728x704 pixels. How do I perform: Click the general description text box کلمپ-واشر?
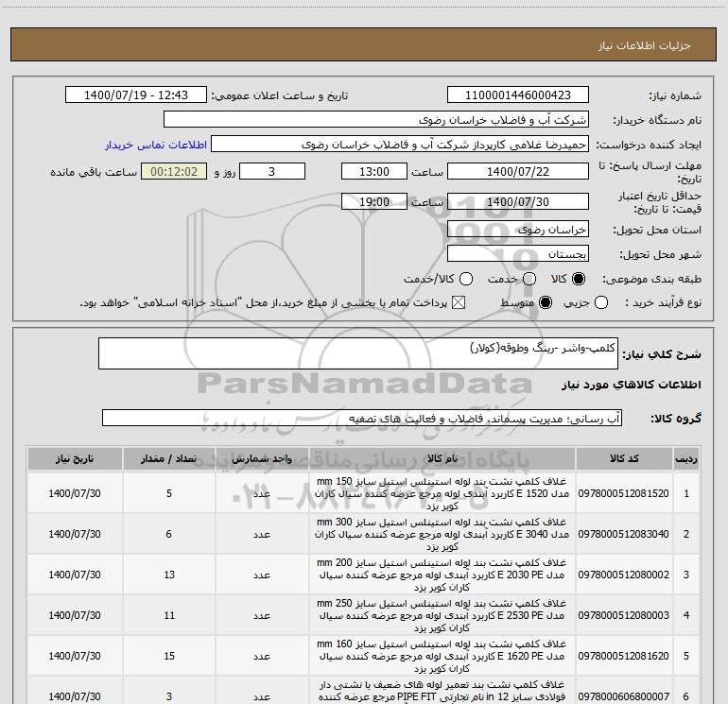click(x=358, y=353)
